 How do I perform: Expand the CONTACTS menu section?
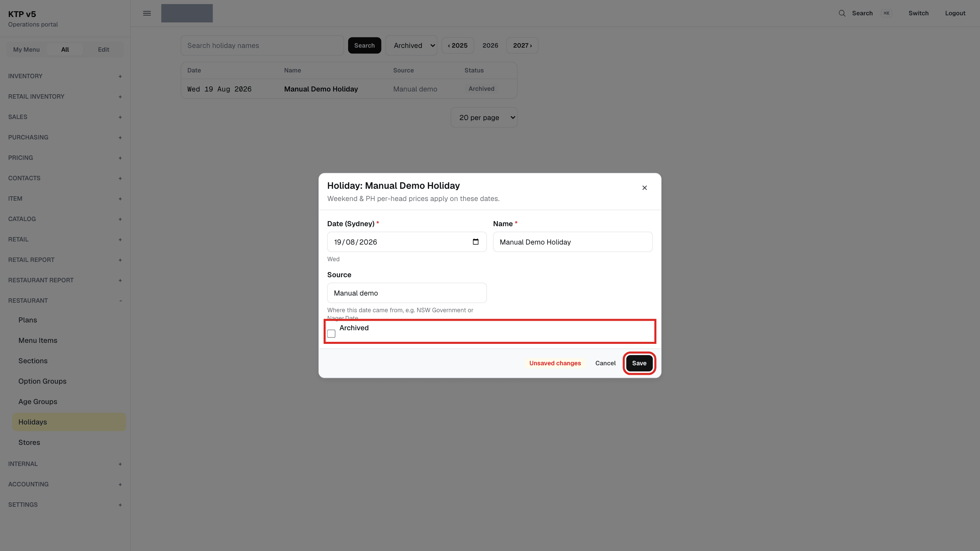[x=65, y=178]
